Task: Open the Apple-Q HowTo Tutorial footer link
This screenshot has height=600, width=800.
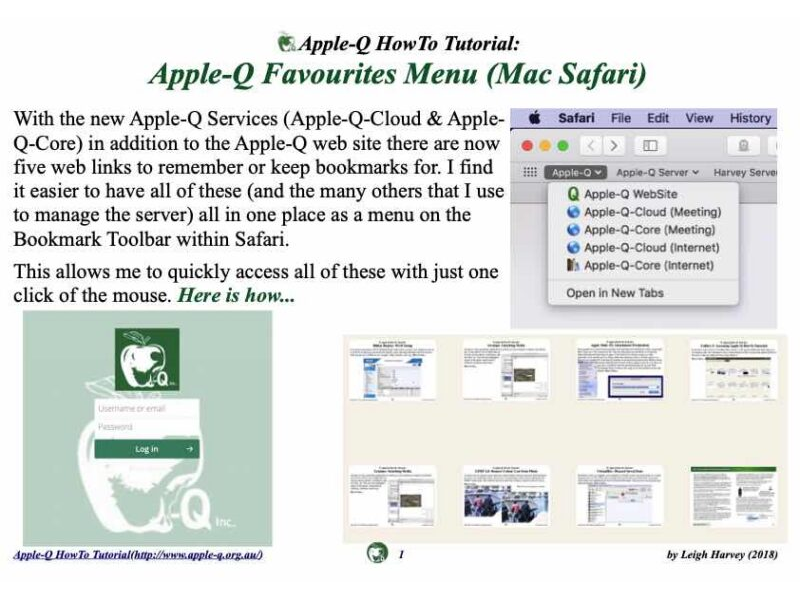Action: click(x=138, y=554)
